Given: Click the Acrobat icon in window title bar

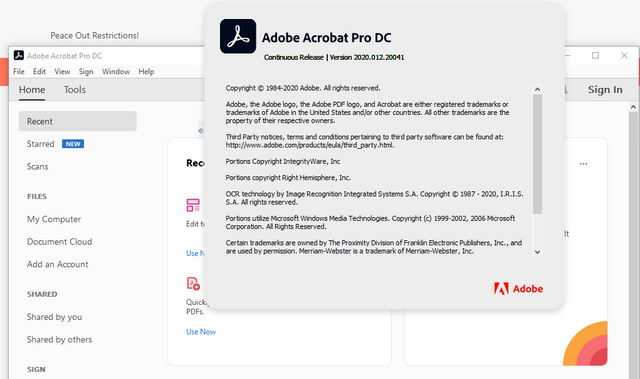Looking at the screenshot, I should tap(19, 55).
